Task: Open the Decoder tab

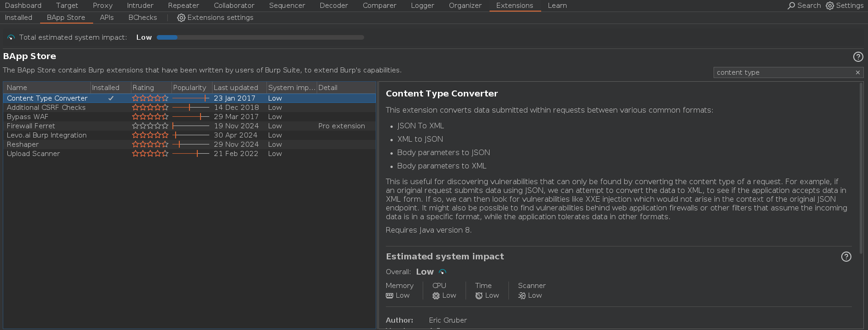Action: [334, 6]
